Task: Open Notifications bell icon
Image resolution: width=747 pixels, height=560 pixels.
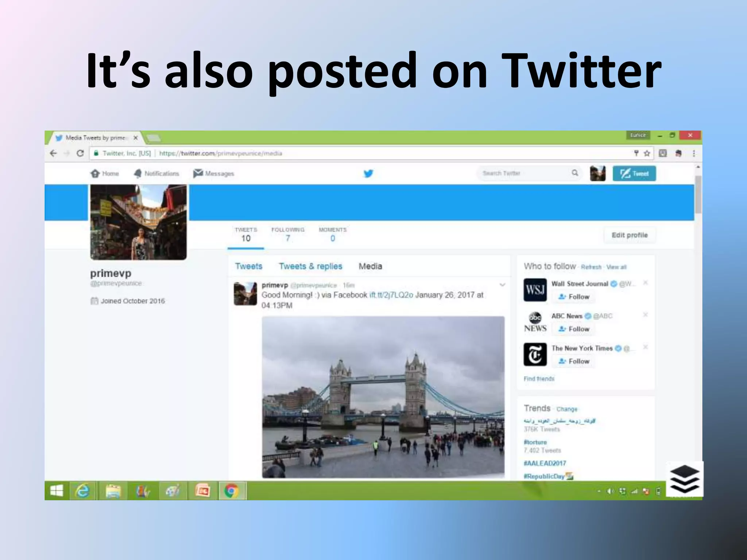Action: 138,174
